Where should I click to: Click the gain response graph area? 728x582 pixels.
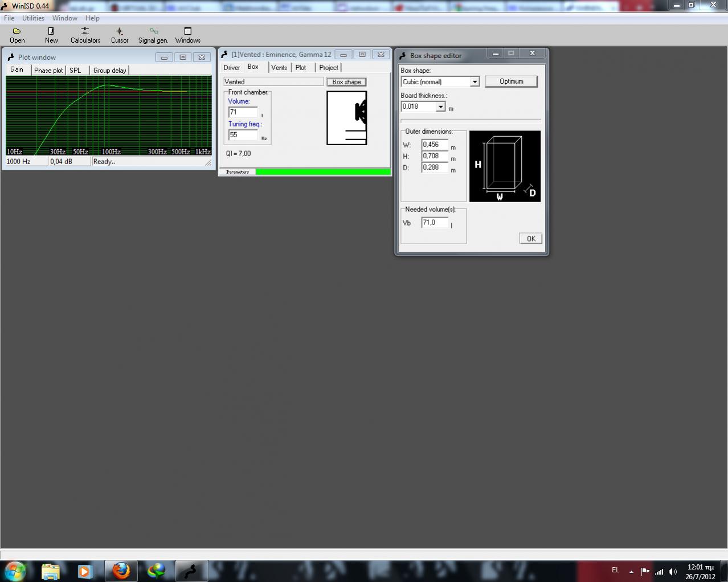[x=108, y=116]
